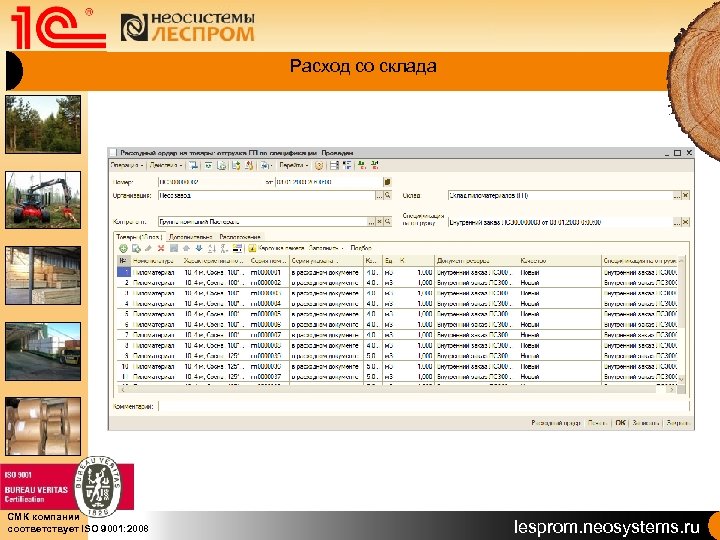Screen dimensions: 720x540
Task: Clear the shipment specification field
Action: pyautogui.click(x=685, y=222)
